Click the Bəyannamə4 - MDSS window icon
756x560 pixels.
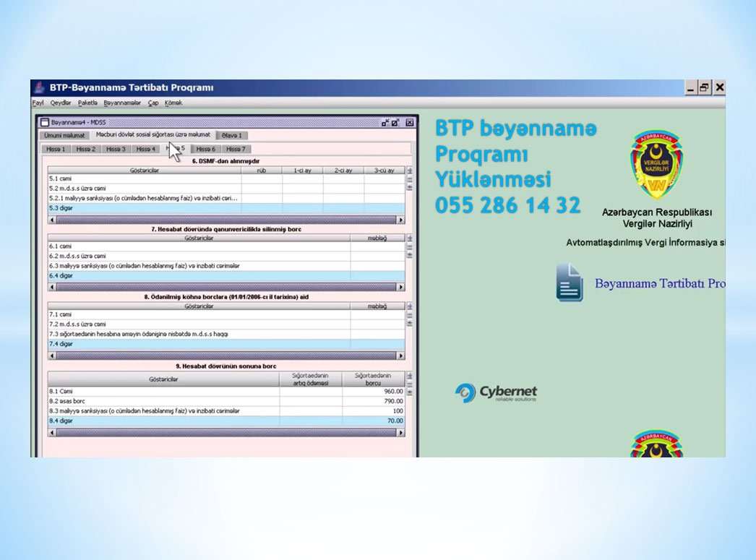pos(45,122)
